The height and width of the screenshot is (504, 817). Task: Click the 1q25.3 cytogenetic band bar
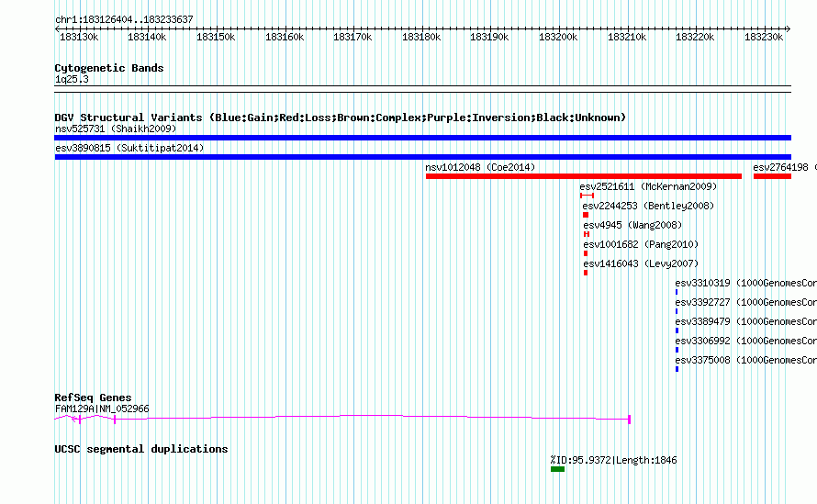pos(422,89)
